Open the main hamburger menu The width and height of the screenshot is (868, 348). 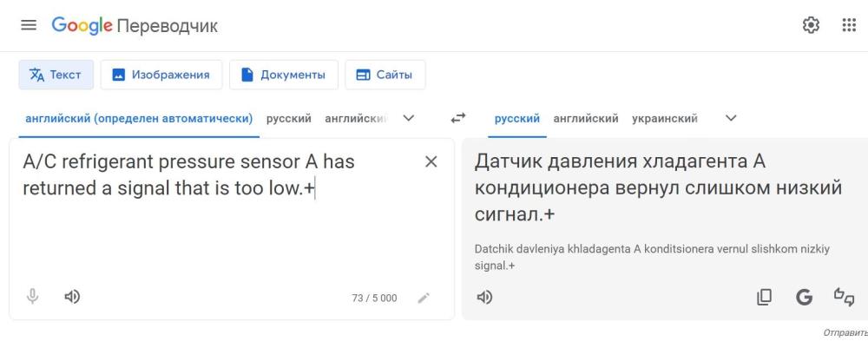pyautogui.click(x=29, y=25)
